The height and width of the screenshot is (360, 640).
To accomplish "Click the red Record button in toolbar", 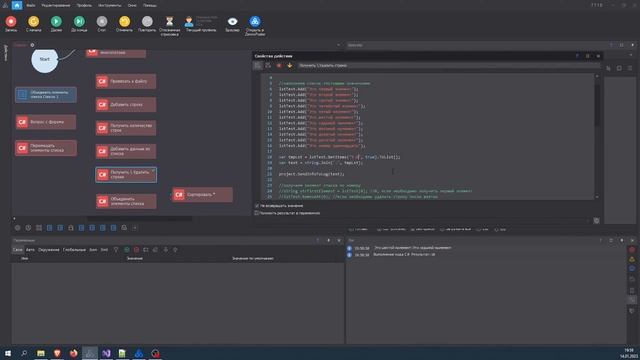I will pos(11,21).
